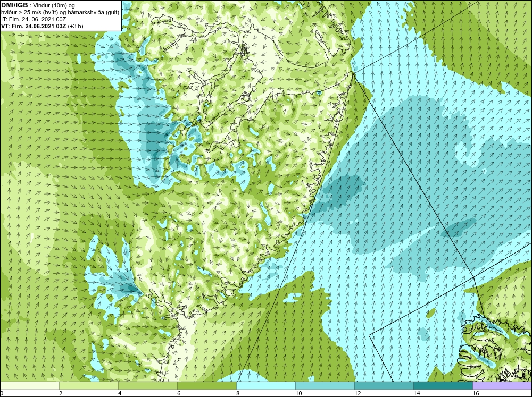The height and width of the screenshot is (397, 532).
Task: Click the '16' scale label
Action: coord(475,393)
